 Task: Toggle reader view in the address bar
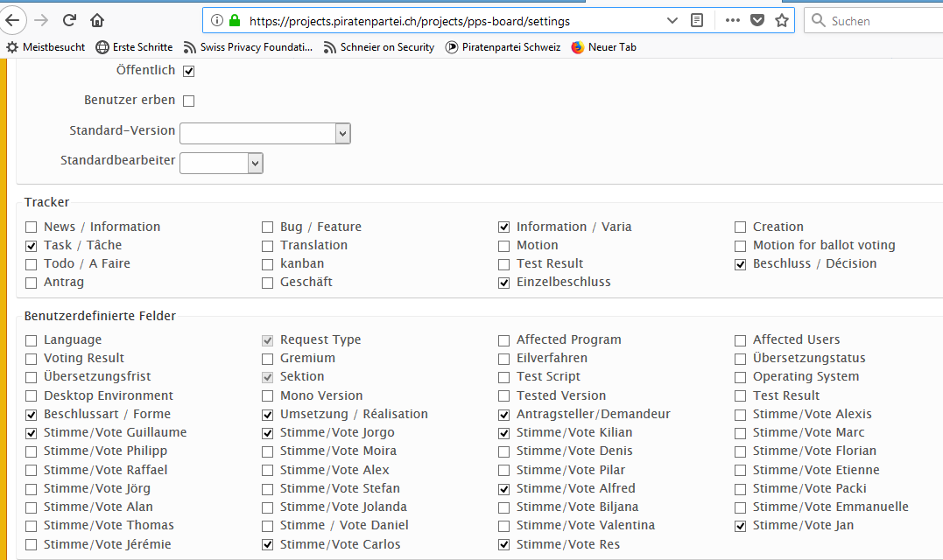[x=697, y=20]
